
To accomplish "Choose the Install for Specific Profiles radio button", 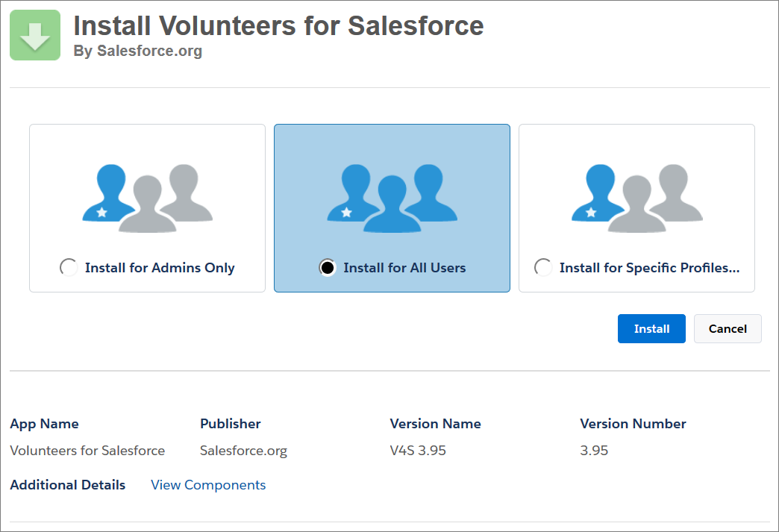I will pyautogui.click(x=543, y=267).
